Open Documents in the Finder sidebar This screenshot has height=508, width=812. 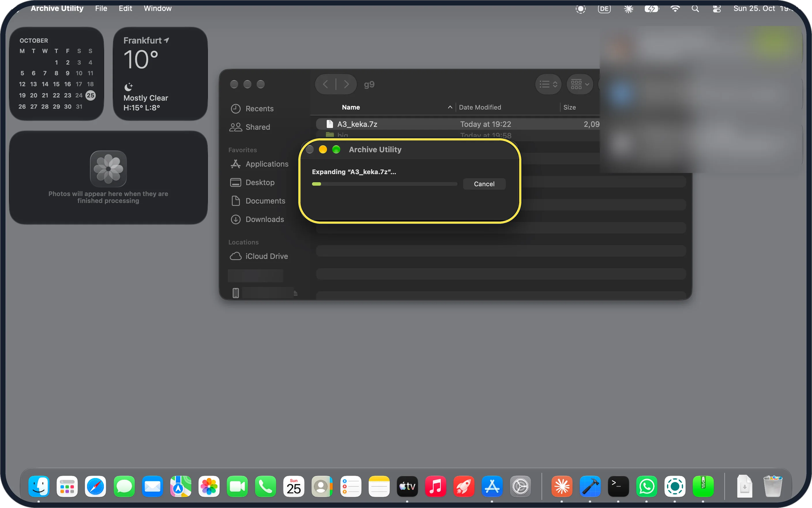coord(258,201)
